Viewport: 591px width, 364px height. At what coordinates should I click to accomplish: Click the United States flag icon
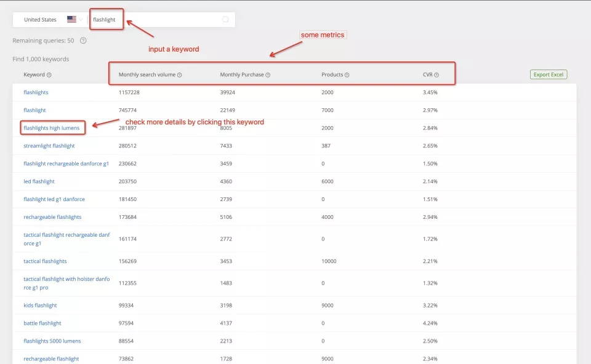[x=71, y=19]
